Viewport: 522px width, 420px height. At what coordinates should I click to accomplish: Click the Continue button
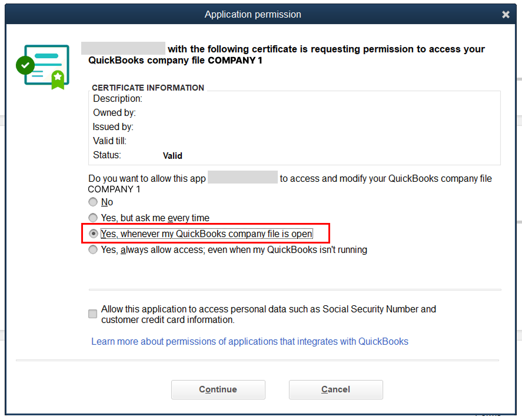tap(218, 389)
